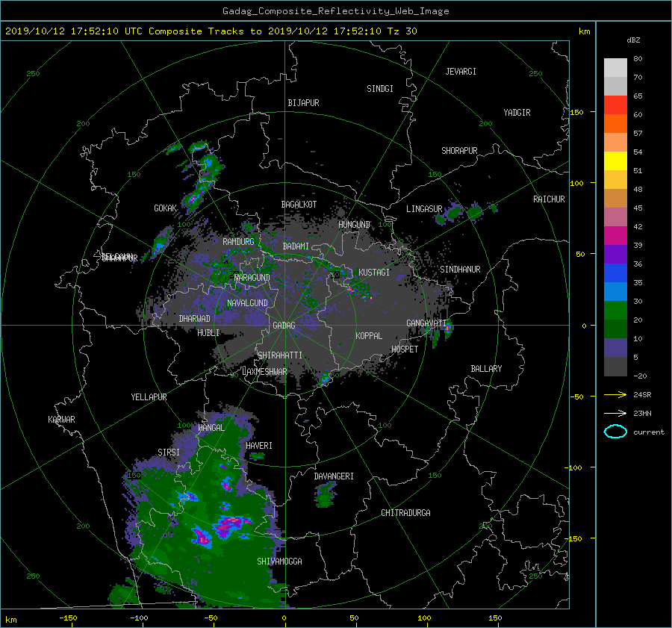This screenshot has height=628, width=672.
Task: Click the NARAGUND city label
Action: (x=252, y=278)
